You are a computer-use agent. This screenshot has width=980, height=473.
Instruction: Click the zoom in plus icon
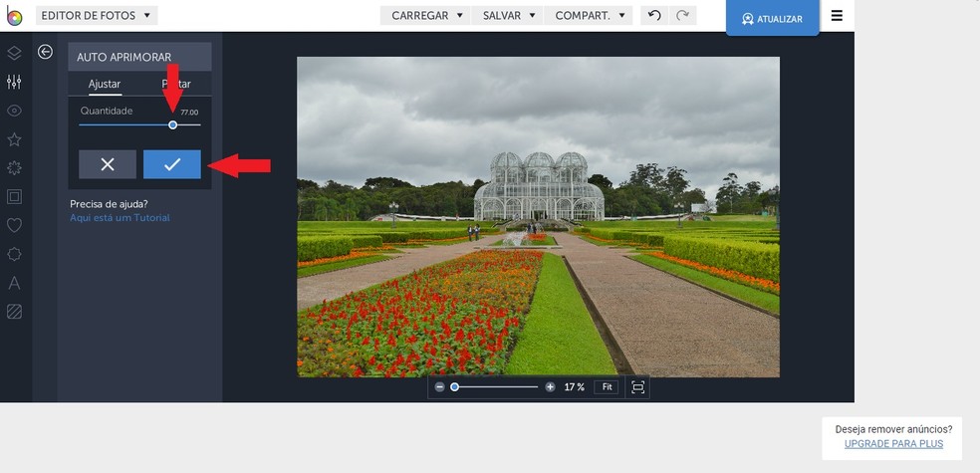click(x=550, y=387)
